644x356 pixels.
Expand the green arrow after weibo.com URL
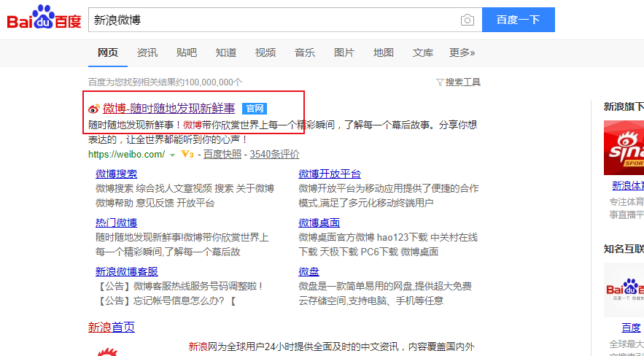click(173, 155)
